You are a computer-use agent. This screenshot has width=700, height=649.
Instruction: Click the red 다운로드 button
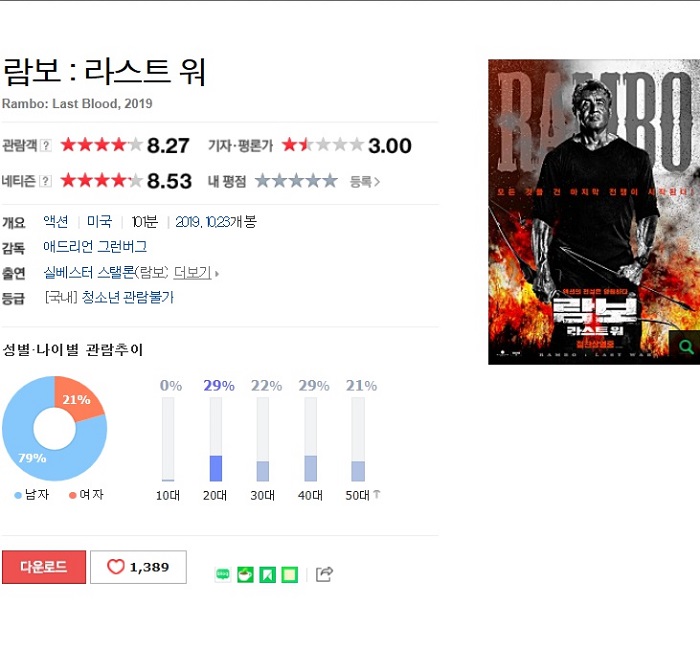coord(44,567)
